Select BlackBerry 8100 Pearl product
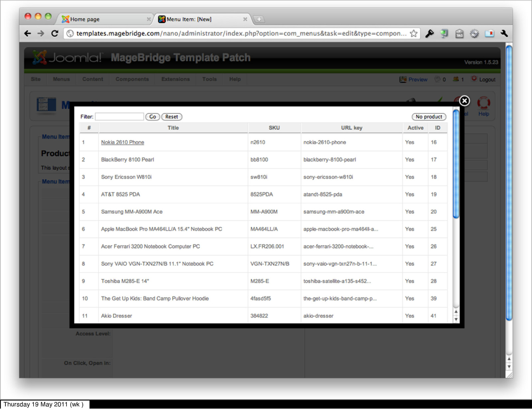This screenshot has width=532, height=410. 128,159
